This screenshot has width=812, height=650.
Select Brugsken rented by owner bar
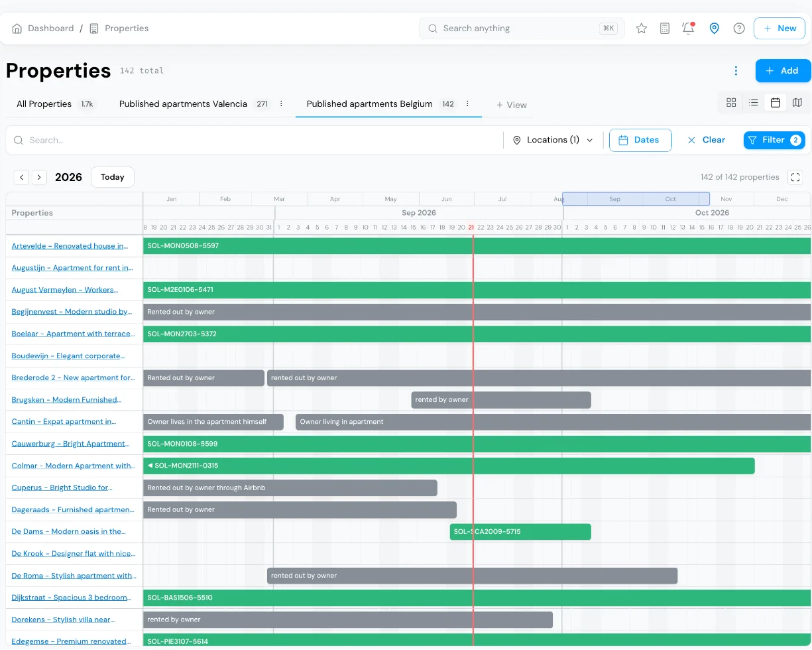coord(501,400)
